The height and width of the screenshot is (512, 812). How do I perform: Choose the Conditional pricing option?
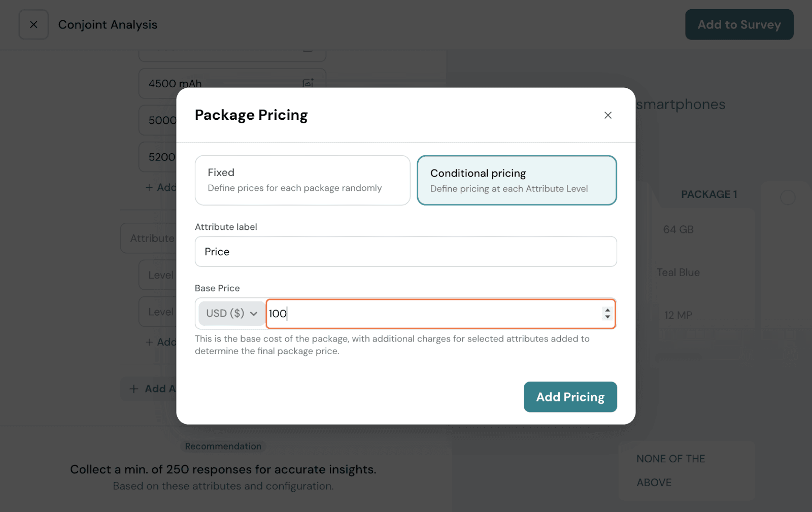[x=517, y=180]
